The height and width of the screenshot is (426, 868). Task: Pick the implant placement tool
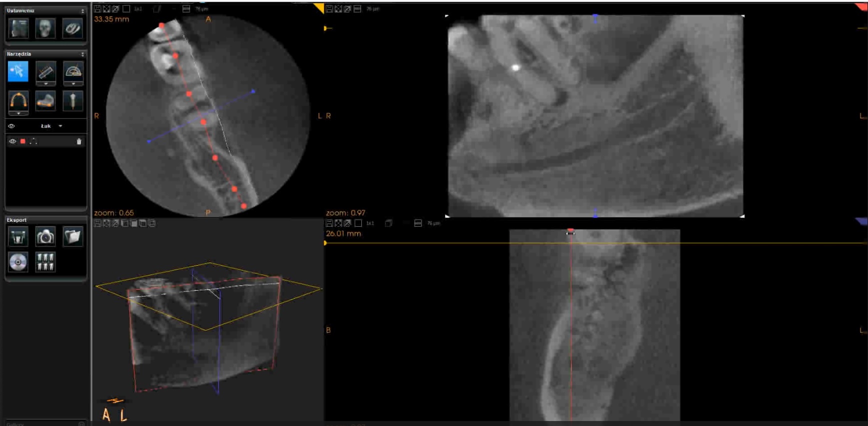[73, 101]
